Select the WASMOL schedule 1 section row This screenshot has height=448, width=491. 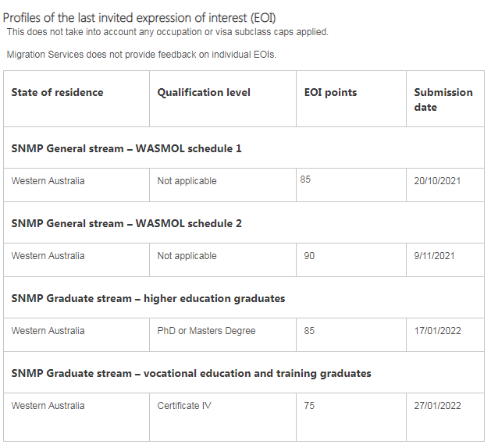pyautogui.click(x=126, y=148)
